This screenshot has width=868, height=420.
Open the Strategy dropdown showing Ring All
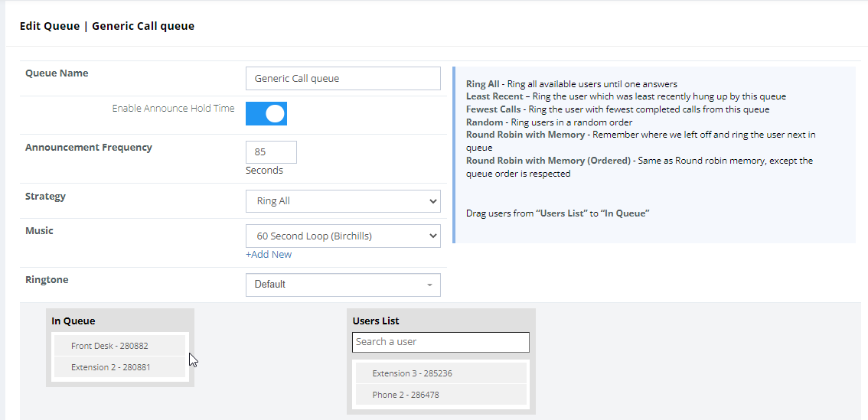tap(343, 201)
